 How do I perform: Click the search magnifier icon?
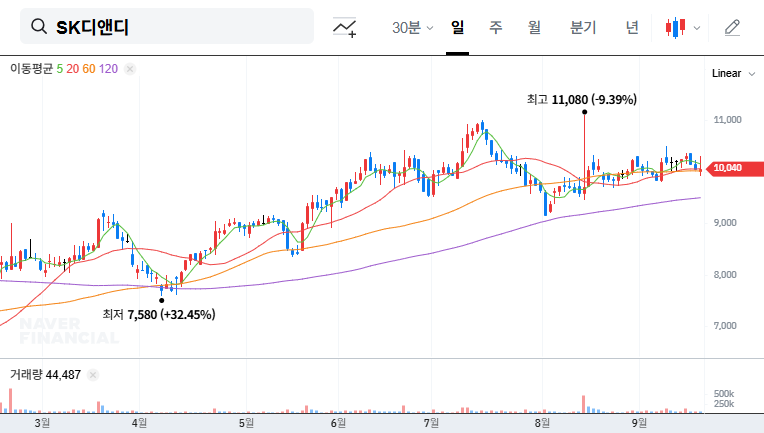39,26
